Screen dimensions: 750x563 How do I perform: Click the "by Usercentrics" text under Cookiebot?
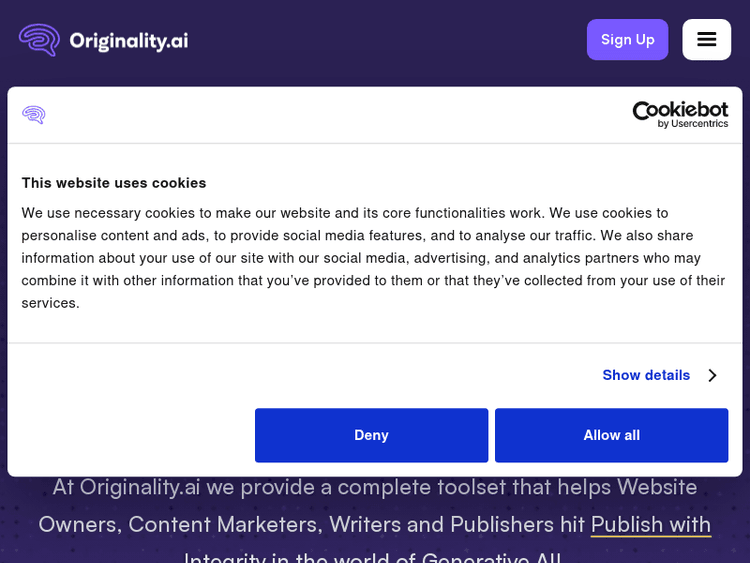(x=692, y=124)
